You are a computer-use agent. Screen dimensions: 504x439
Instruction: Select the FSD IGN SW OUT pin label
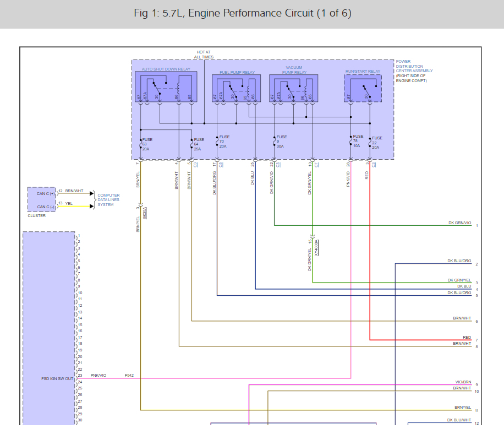tap(57, 379)
